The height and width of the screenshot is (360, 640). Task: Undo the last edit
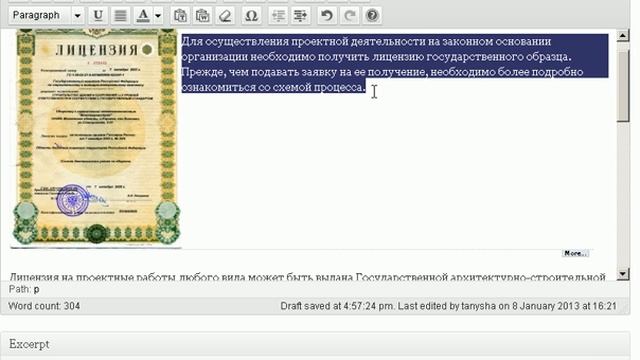click(x=327, y=16)
